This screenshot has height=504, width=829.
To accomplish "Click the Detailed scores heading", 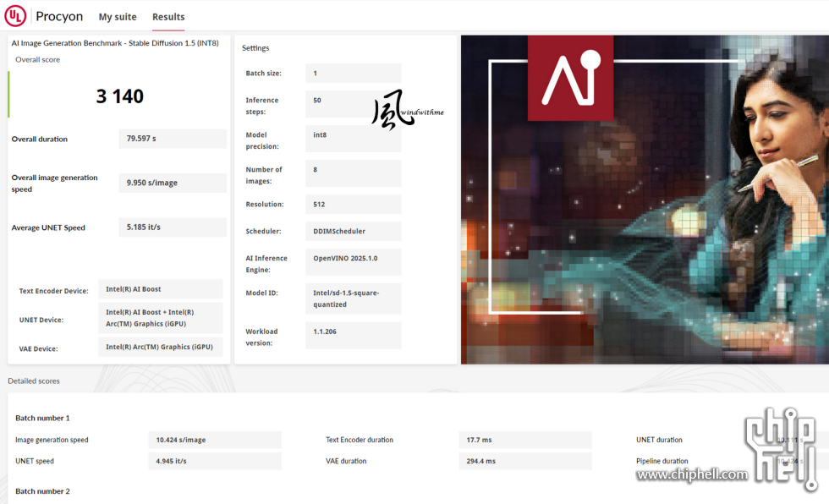I will (34, 381).
